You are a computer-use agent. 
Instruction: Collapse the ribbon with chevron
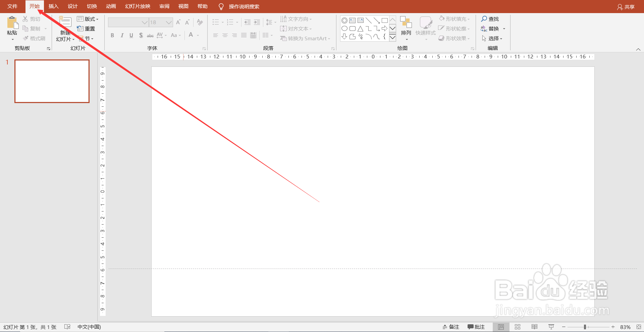tap(638, 49)
